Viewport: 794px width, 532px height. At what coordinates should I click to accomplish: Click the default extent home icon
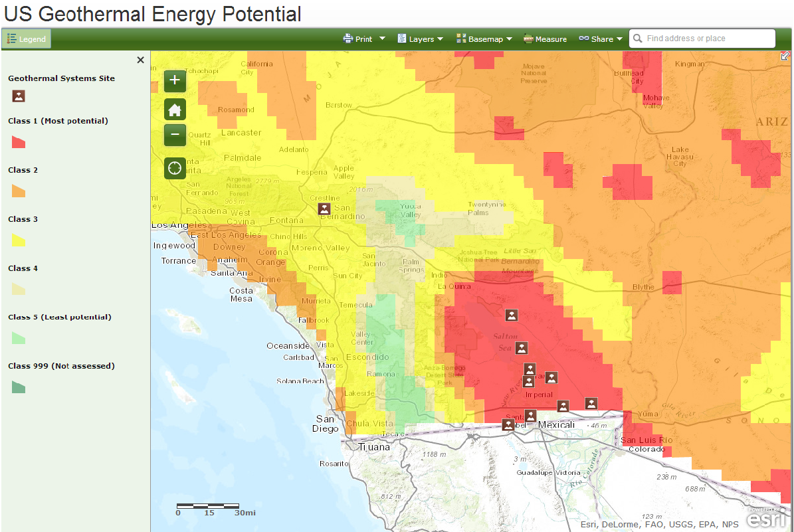174,109
